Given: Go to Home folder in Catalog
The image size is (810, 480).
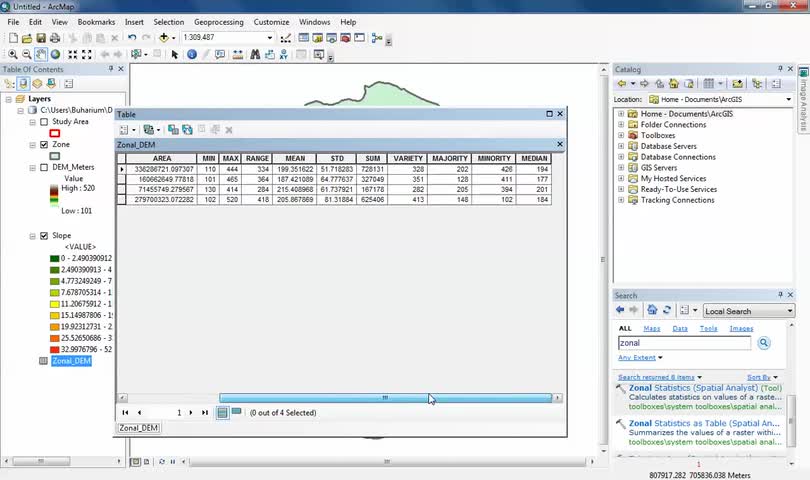Looking at the screenshot, I should point(674,84).
